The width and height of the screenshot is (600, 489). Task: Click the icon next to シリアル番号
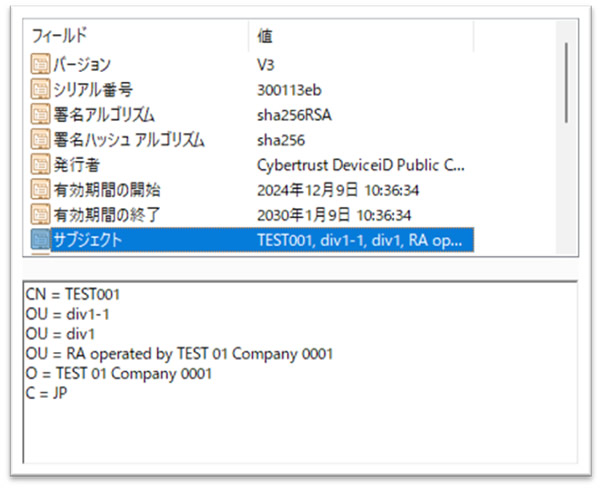coord(40,90)
